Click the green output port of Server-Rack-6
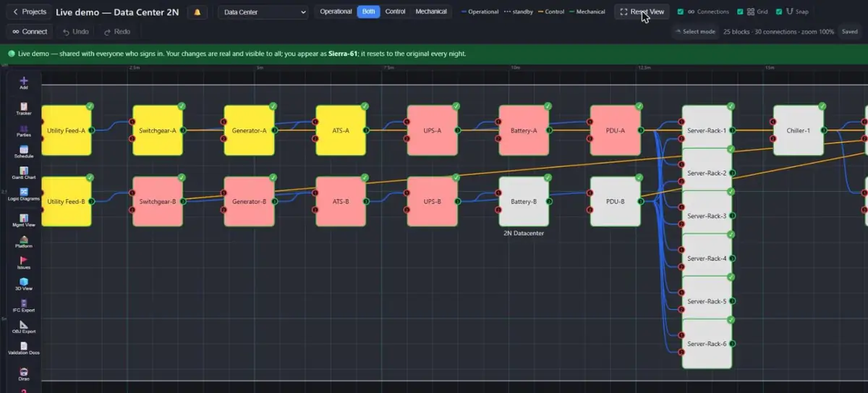This screenshot has height=393, width=868. [732, 344]
